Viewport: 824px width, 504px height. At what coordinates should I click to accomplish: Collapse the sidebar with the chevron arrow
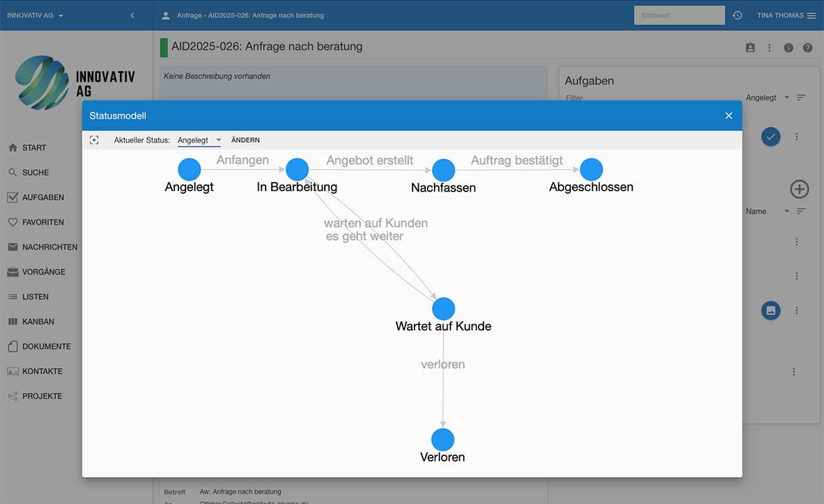133,15
